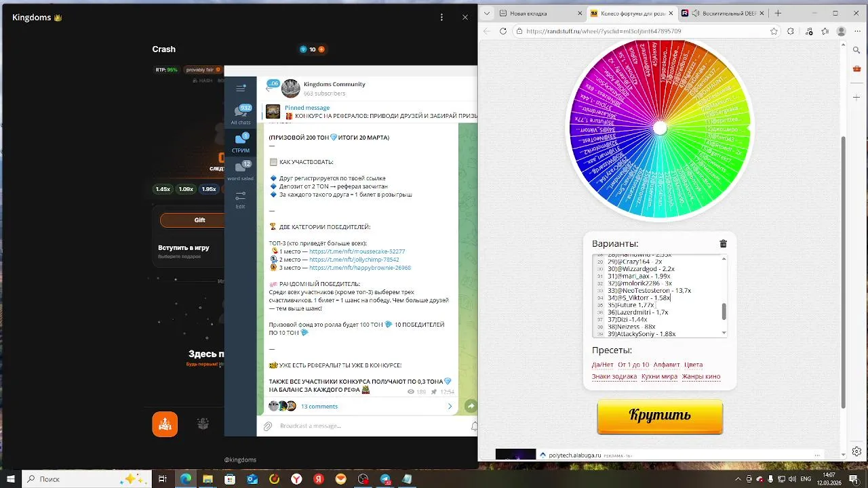Screen dimensions: 868x488
Task: Choose the Жанры кино preset
Action: pyautogui.click(x=701, y=377)
